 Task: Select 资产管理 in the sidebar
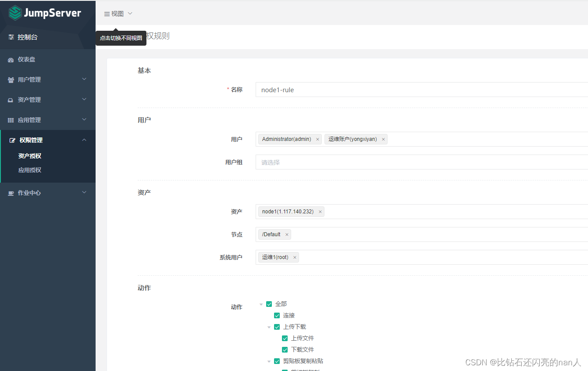click(x=11, y=100)
